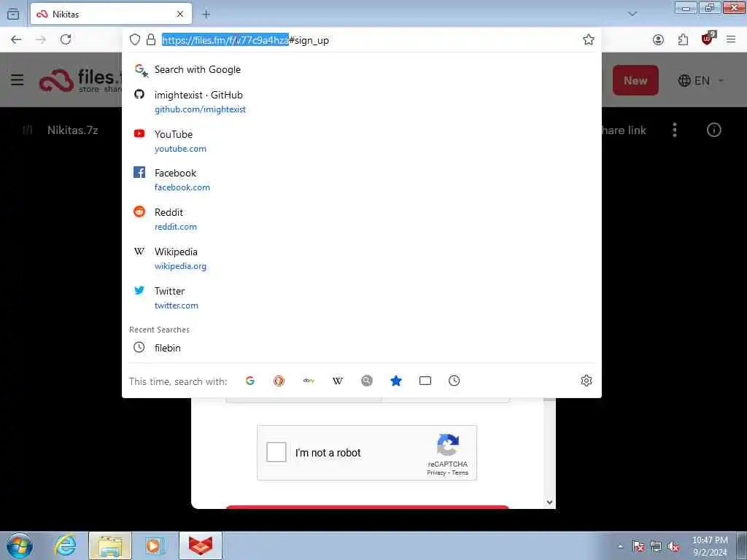Open the EN language dropdown

click(x=701, y=80)
